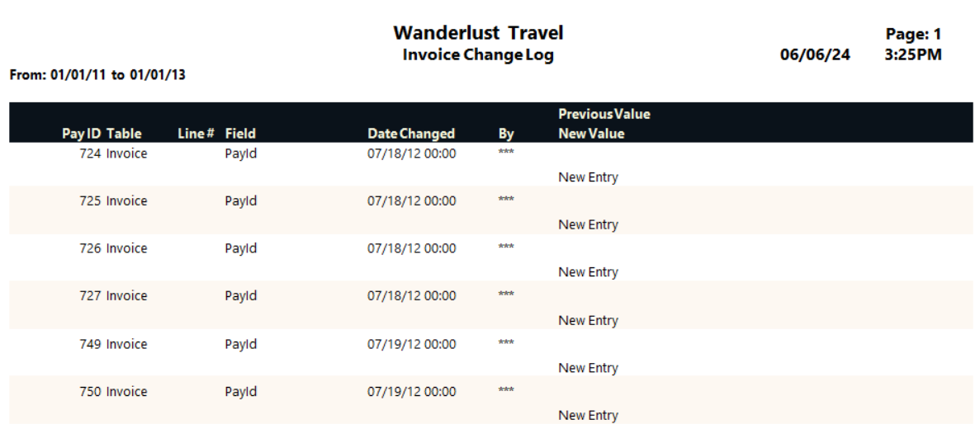980x429 pixels.
Task: Click the Page: 1 indicator
Action: pos(913,35)
